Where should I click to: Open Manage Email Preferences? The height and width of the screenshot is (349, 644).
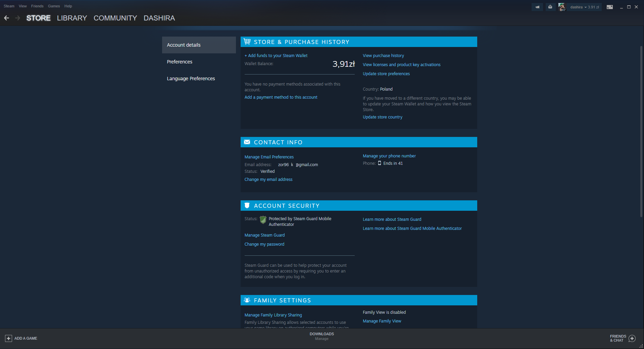tap(269, 157)
